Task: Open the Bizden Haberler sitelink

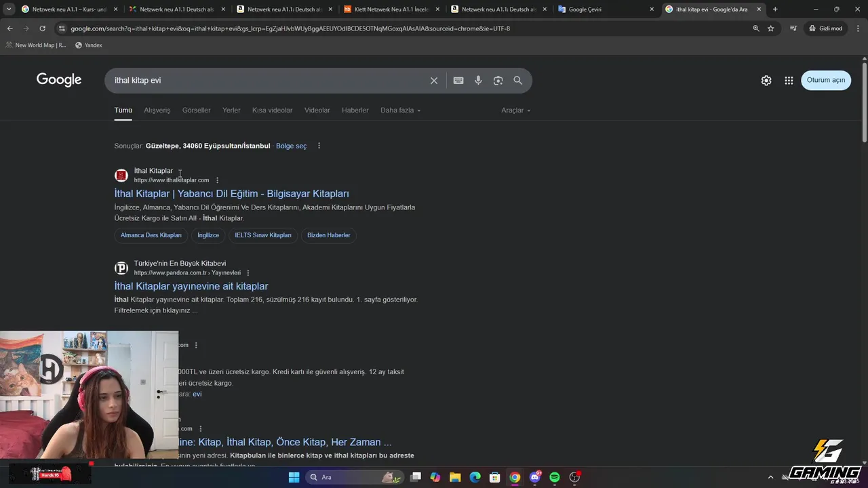Action: [x=329, y=235]
